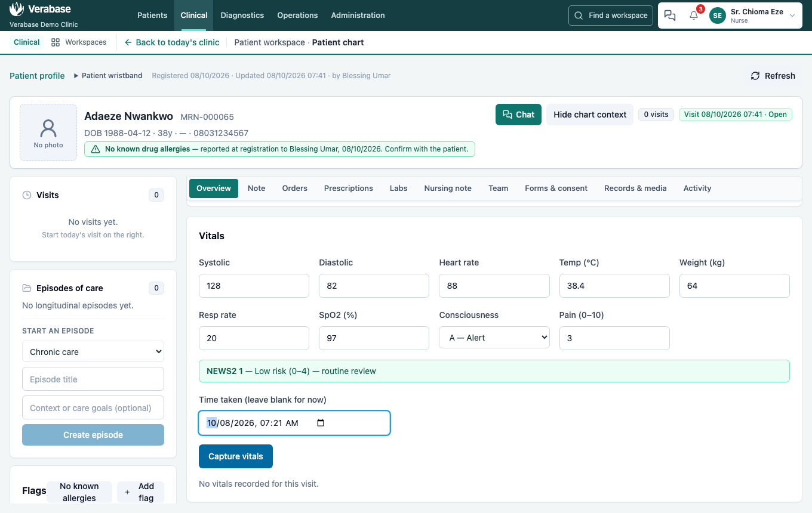
Task: Click the Workspaces grid icon
Action: tap(56, 42)
